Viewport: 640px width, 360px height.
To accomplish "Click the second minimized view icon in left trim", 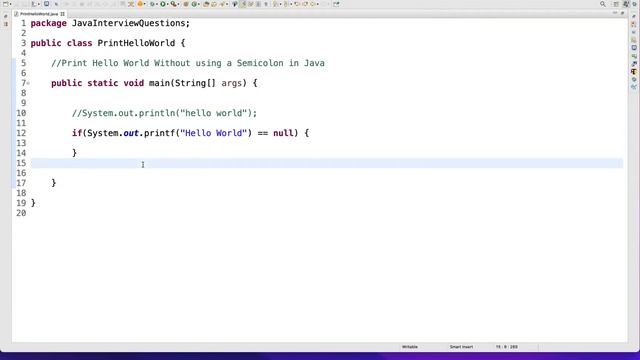I will coord(6,24).
